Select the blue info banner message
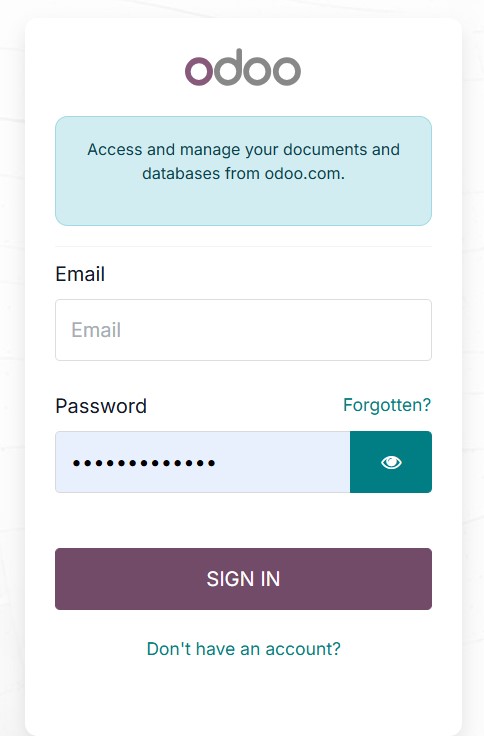 (243, 171)
